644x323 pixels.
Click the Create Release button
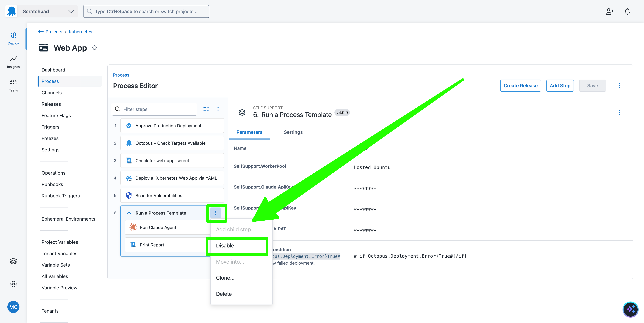521,86
